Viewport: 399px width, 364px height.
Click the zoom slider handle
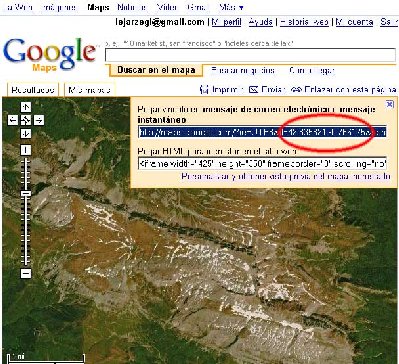26,193
